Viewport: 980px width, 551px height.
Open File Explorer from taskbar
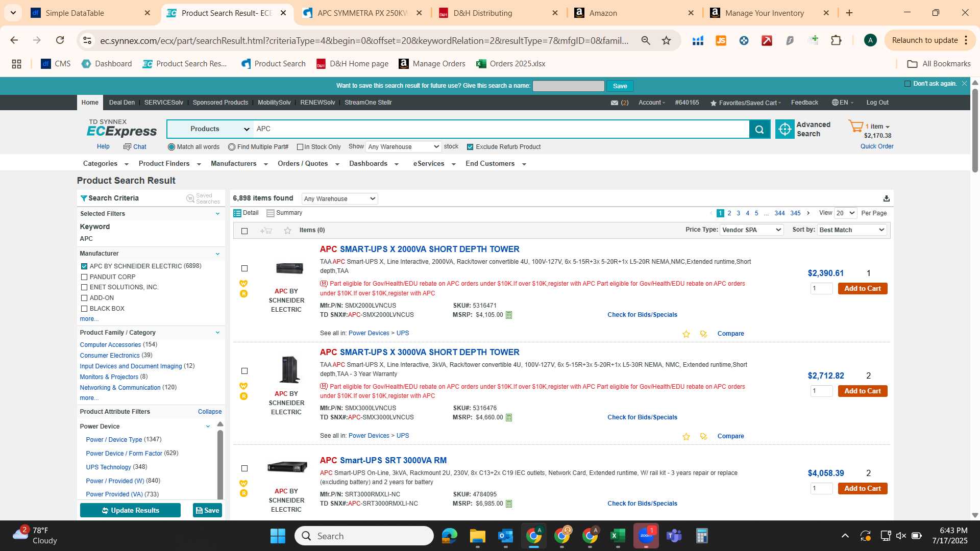[x=477, y=536]
